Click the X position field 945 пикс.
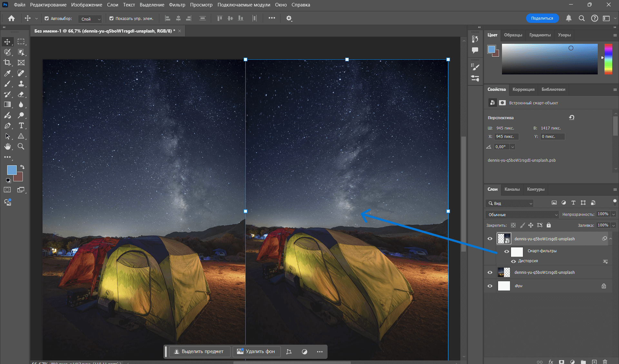Image resolution: width=619 pixels, height=364 pixels. pyautogui.click(x=507, y=137)
